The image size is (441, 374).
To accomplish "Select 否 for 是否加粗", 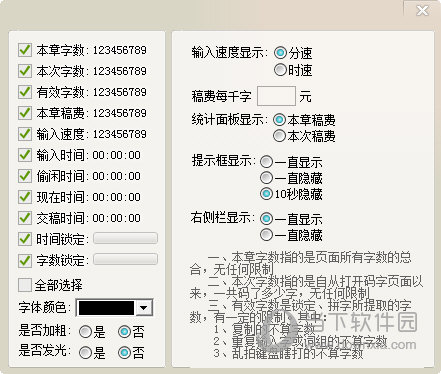I will point(124,332).
